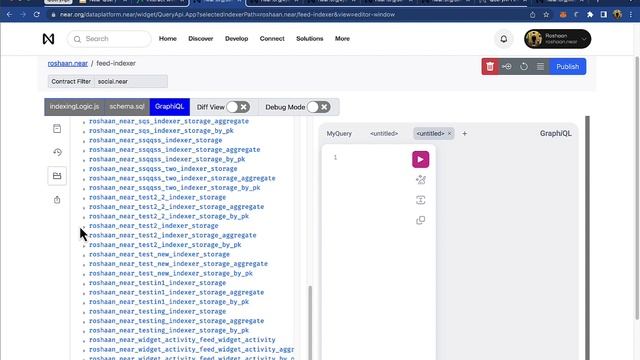Toggle the Diff View switch
Viewport: 640px width, 360px height.
[238, 107]
